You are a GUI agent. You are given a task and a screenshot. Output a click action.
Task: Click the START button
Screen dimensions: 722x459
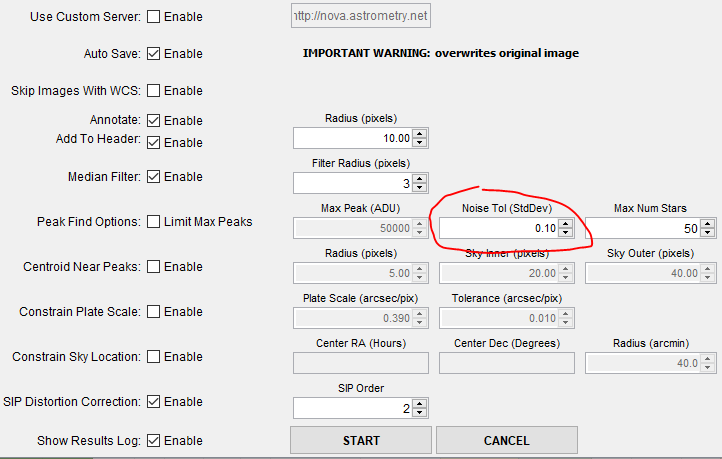360,440
